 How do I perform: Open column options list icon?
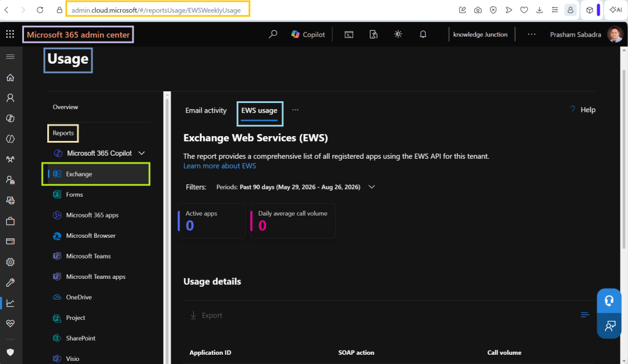585,315
